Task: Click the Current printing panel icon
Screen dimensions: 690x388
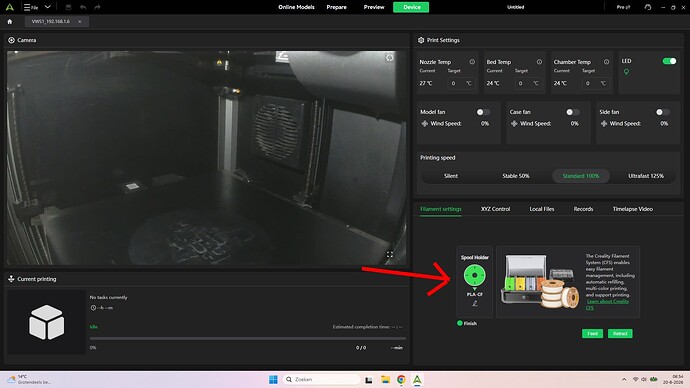Action: coord(11,279)
